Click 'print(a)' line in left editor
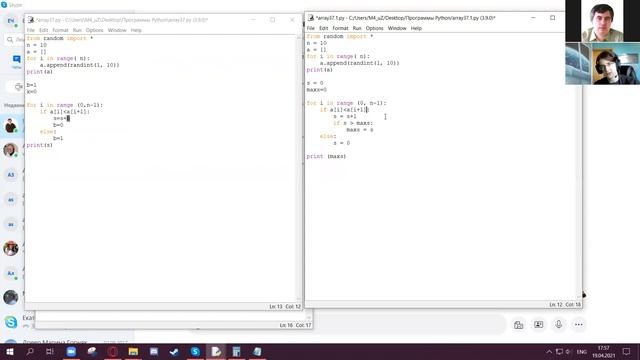This screenshot has height=360, width=640. (40, 72)
